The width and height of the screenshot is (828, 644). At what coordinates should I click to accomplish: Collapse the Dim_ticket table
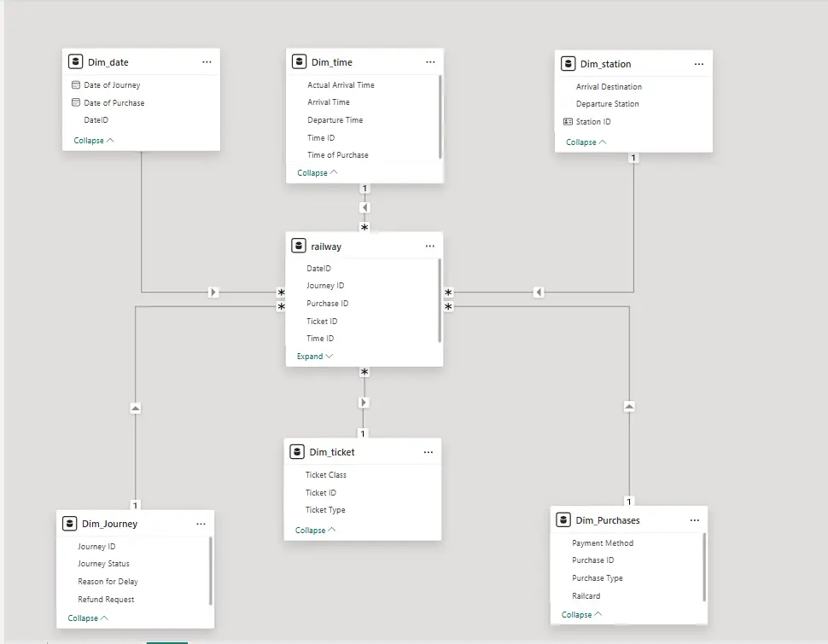(x=314, y=531)
